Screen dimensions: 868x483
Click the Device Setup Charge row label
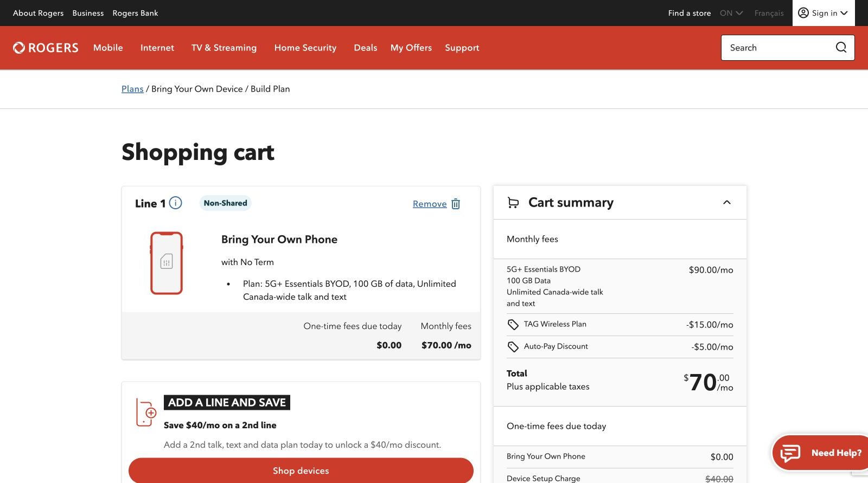pos(544,479)
